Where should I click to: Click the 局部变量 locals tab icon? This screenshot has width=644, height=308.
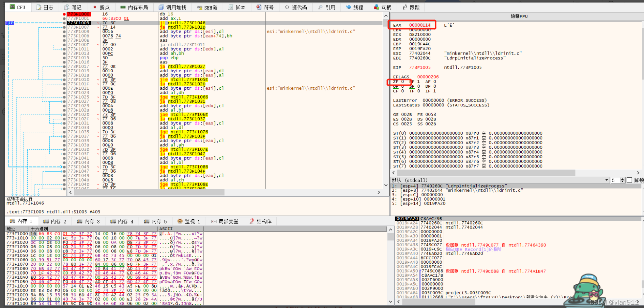point(214,221)
